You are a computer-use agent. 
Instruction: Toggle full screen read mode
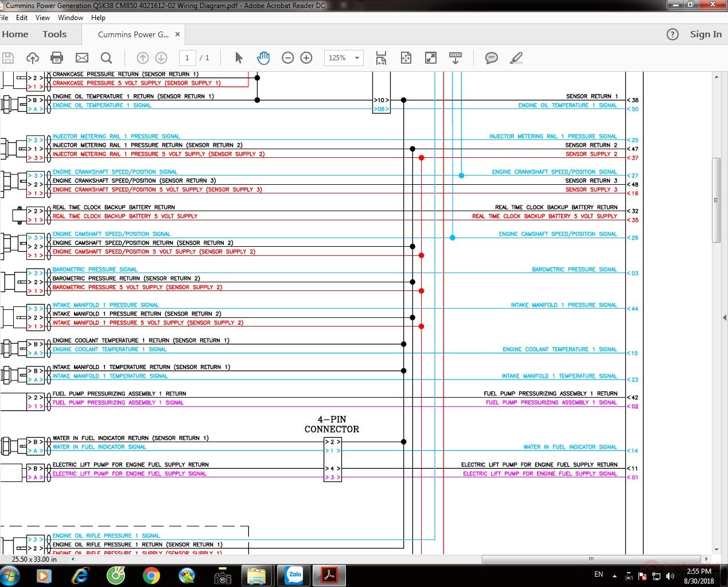point(430,58)
